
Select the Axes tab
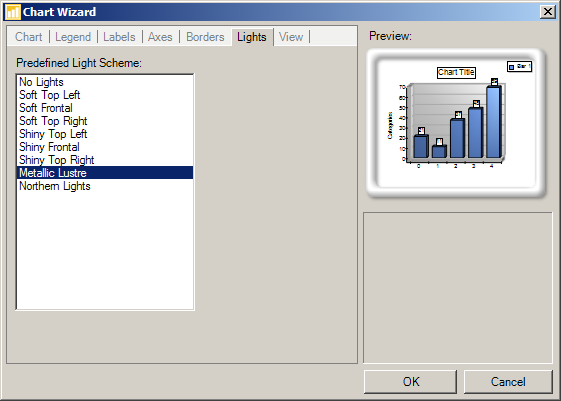pos(160,37)
